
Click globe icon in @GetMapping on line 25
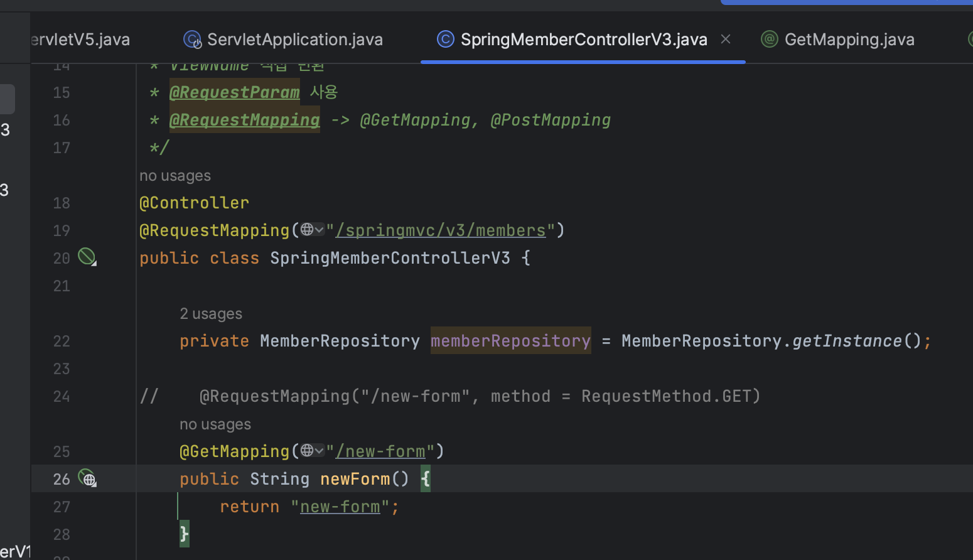307,451
